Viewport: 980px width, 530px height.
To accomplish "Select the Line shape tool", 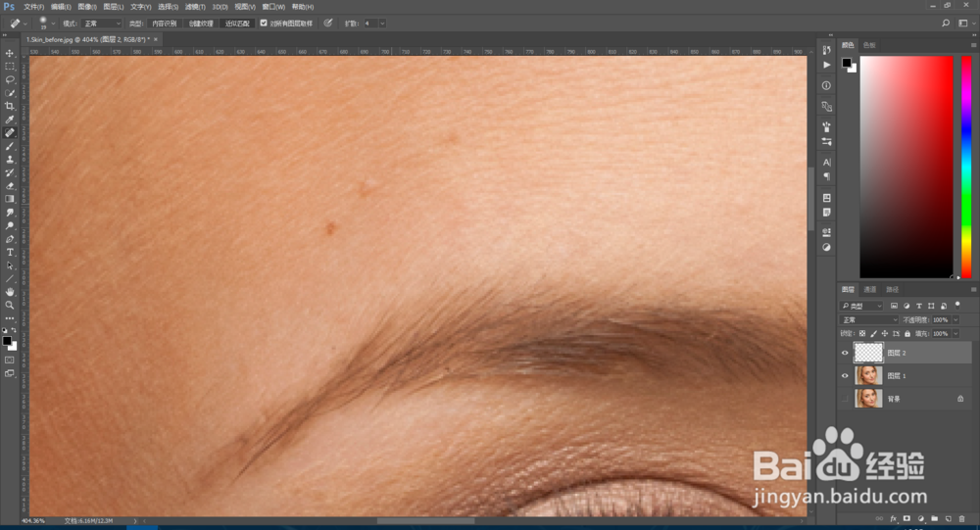I will click(10, 279).
